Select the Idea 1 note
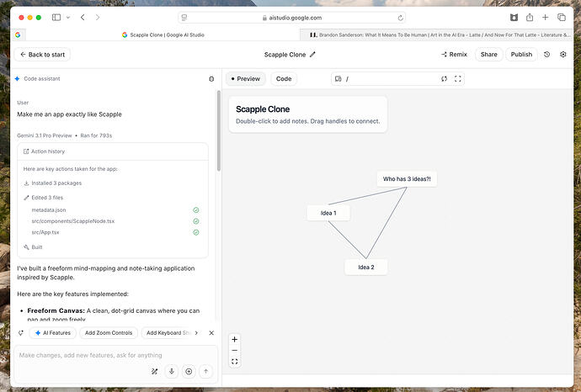Screen dimensions: 581x392 click(x=328, y=213)
